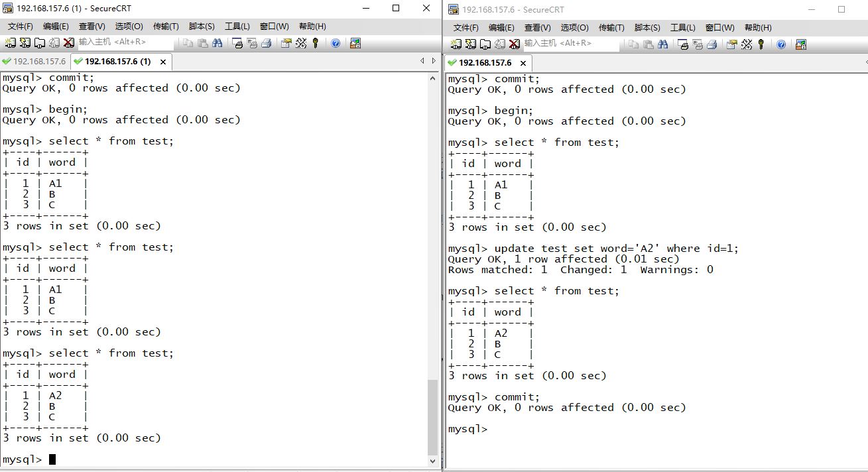The width and height of the screenshot is (868, 472).
Task: Open 脚本(S) menu in left window
Action: pos(202,27)
